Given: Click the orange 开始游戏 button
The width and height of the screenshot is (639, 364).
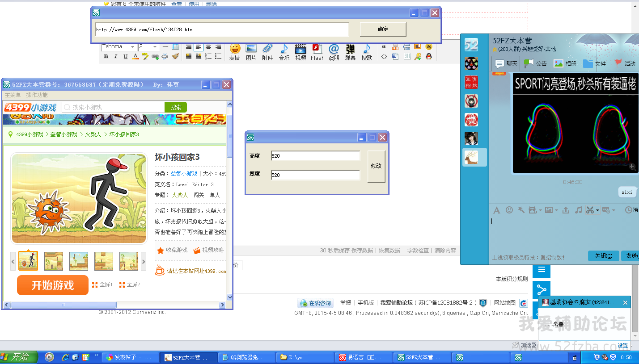Looking at the screenshot, I should click(x=53, y=285).
